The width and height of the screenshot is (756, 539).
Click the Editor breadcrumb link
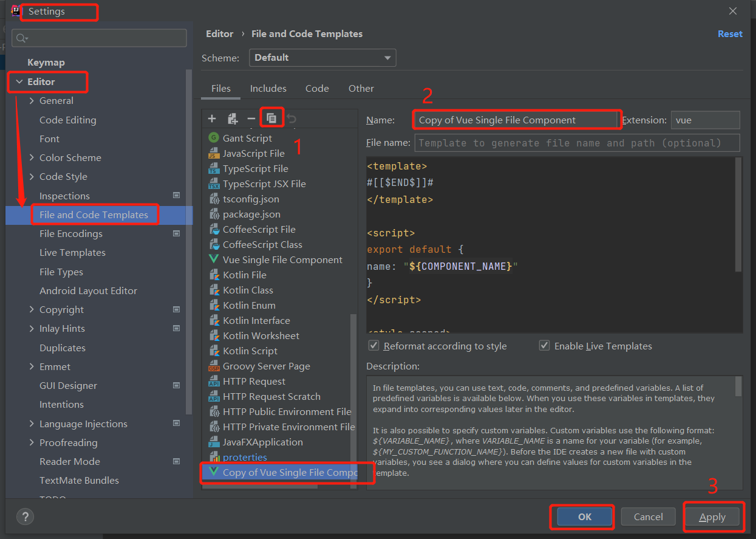point(220,34)
